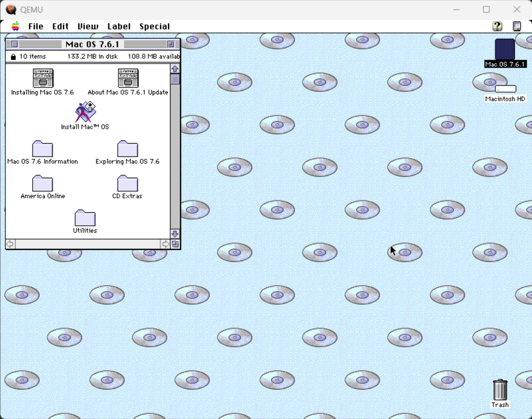Click the '10 items' header text
The width and height of the screenshot is (532, 419).
coord(33,56)
